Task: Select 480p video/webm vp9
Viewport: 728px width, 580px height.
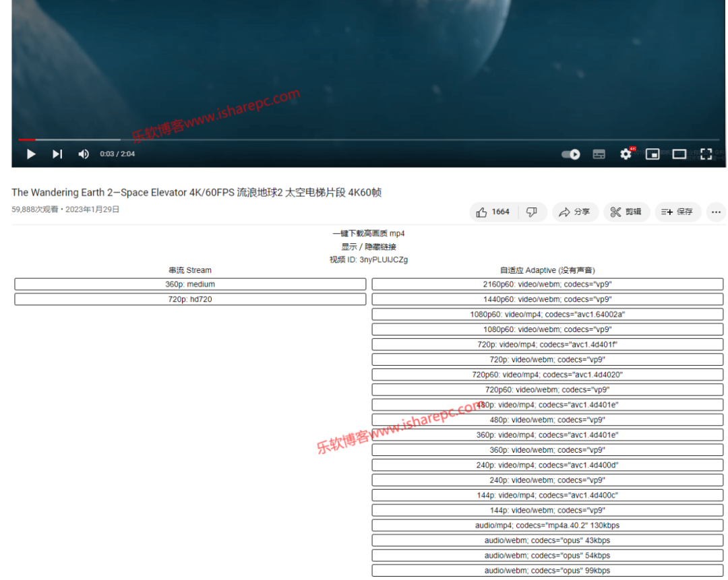Action: 547,420
